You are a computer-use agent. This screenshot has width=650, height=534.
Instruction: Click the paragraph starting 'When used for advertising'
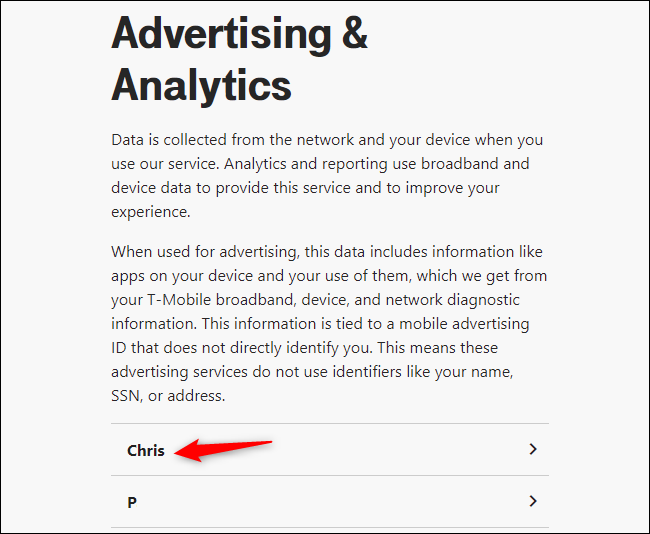329,323
